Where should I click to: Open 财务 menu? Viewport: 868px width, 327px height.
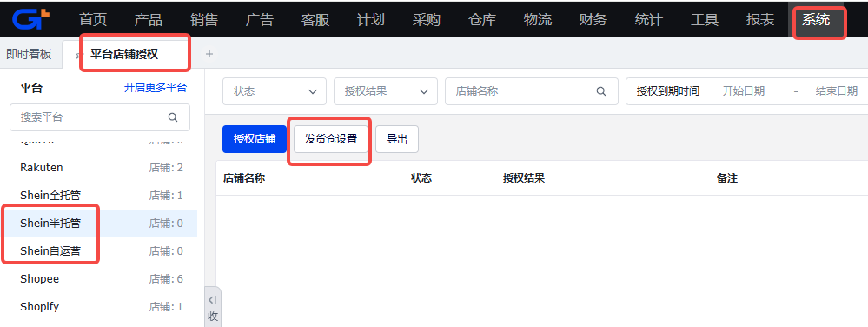point(593,20)
